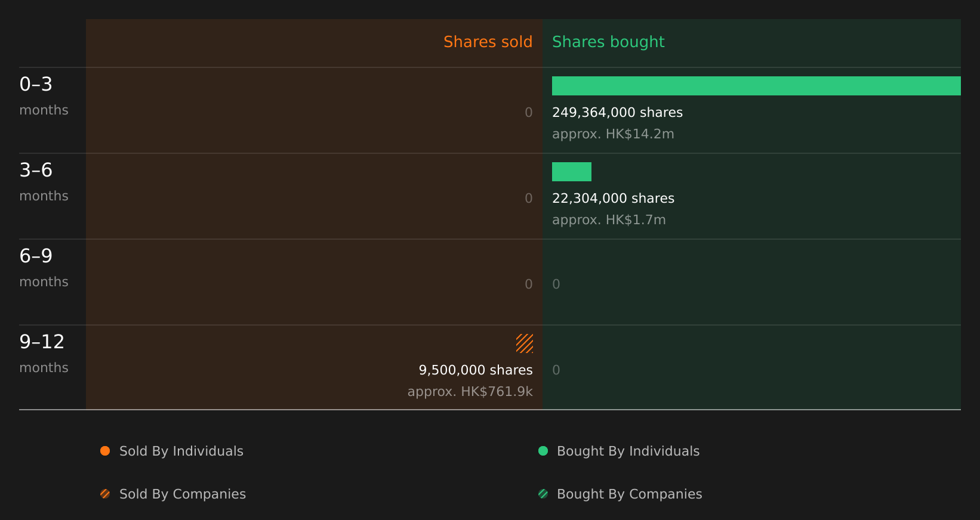Click the 9,500,000 shares value
Image resolution: width=980 pixels, height=520 pixels.
476,370
